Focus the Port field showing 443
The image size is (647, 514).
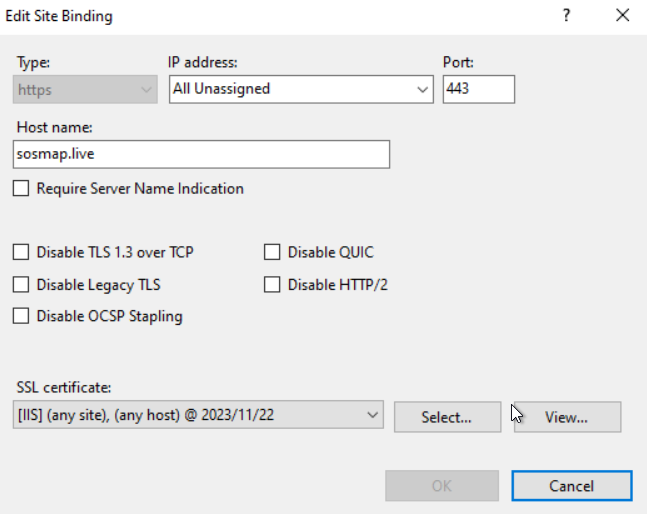pyautogui.click(x=479, y=89)
